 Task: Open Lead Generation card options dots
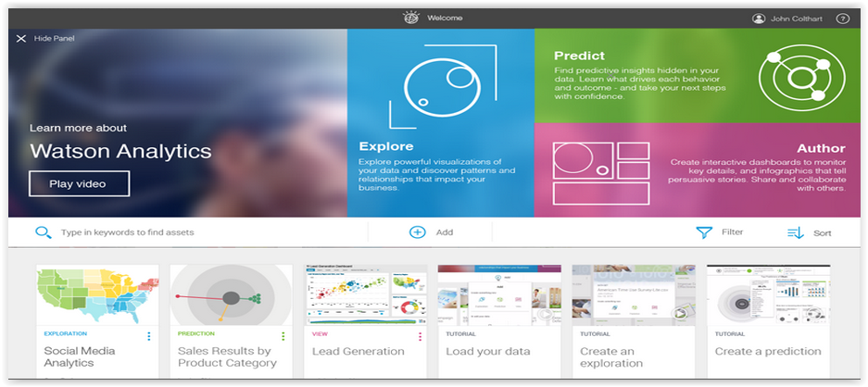click(421, 336)
